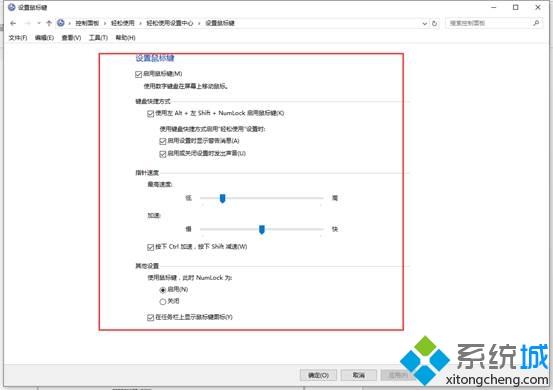Click the Forward navigation arrow

click(28, 23)
